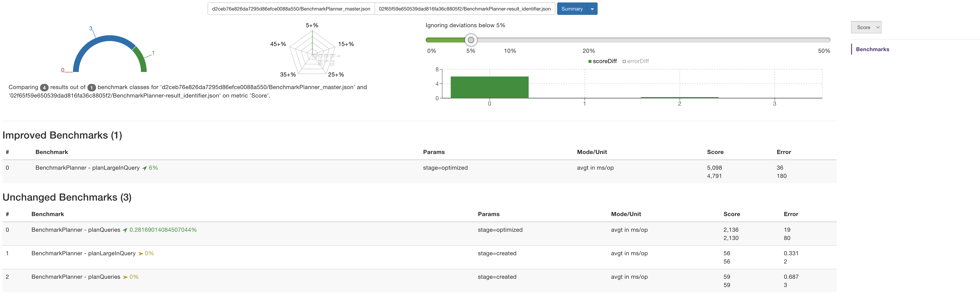Click the hollow errorDiff legend square

tap(624, 61)
